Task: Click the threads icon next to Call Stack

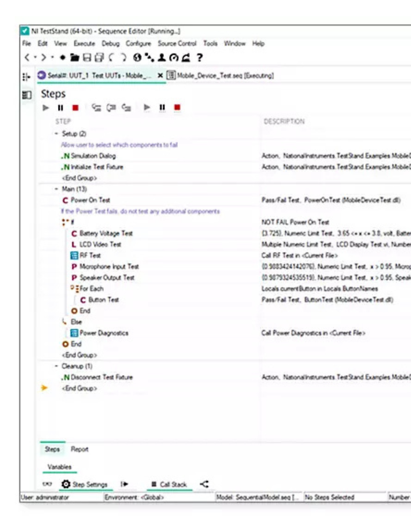Action: click(204, 484)
